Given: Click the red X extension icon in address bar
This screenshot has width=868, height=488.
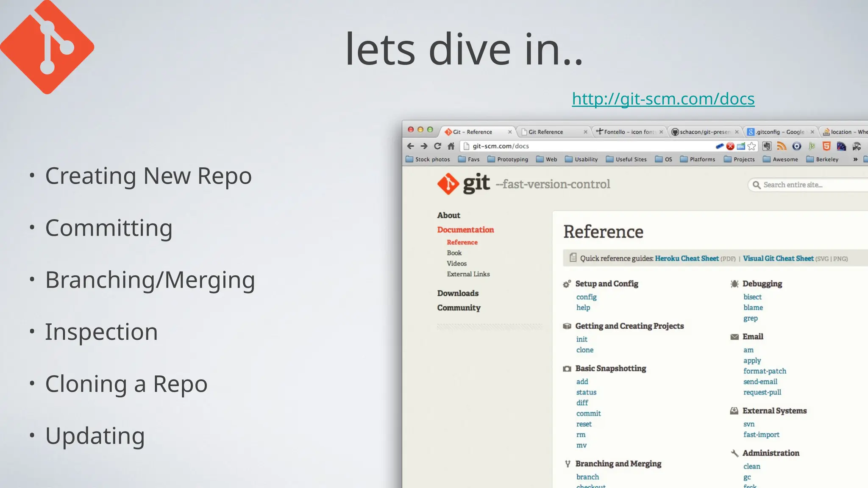Looking at the screenshot, I should click(730, 146).
